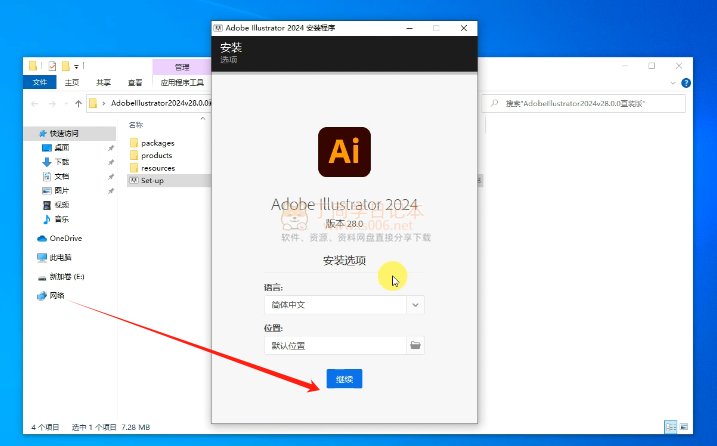Open 文档 folder in Explorer sidebar
The height and width of the screenshot is (446, 717).
coord(62,176)
